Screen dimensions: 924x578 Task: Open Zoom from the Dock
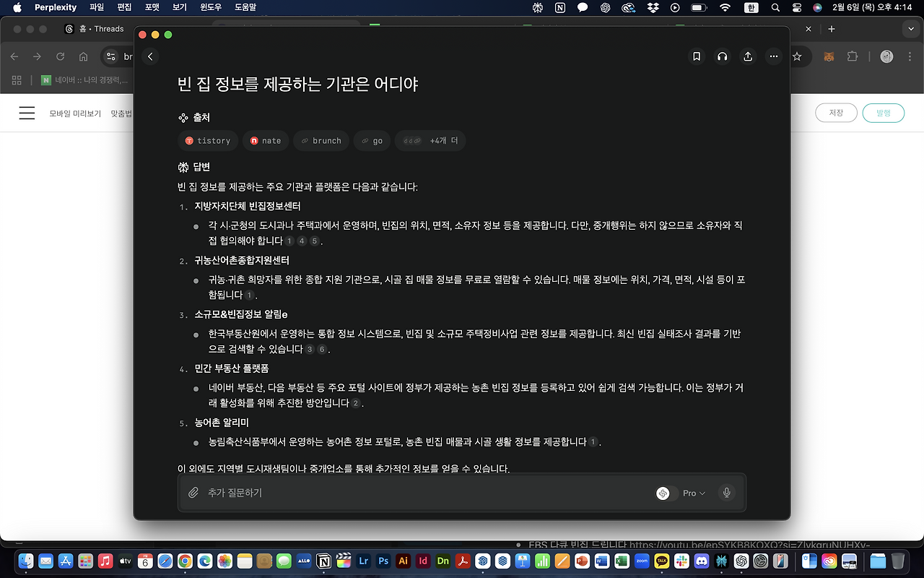(642, 561)
